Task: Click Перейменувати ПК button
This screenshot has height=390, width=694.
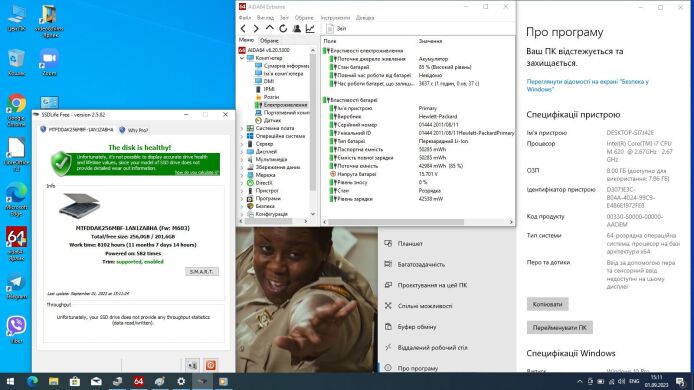Action: (559, 328)
